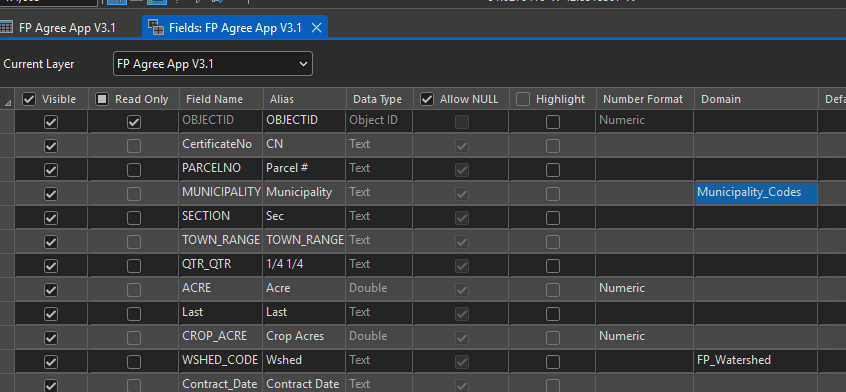Close the Fields: FP Agree App V3.1 tab

(x=317, y=28)
